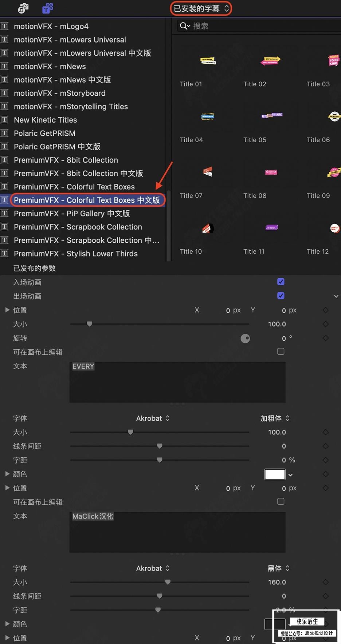
Task: Open the Akrobat font dropdown beside 黑体
Action: pyautogui.click(x=153, y=568)
